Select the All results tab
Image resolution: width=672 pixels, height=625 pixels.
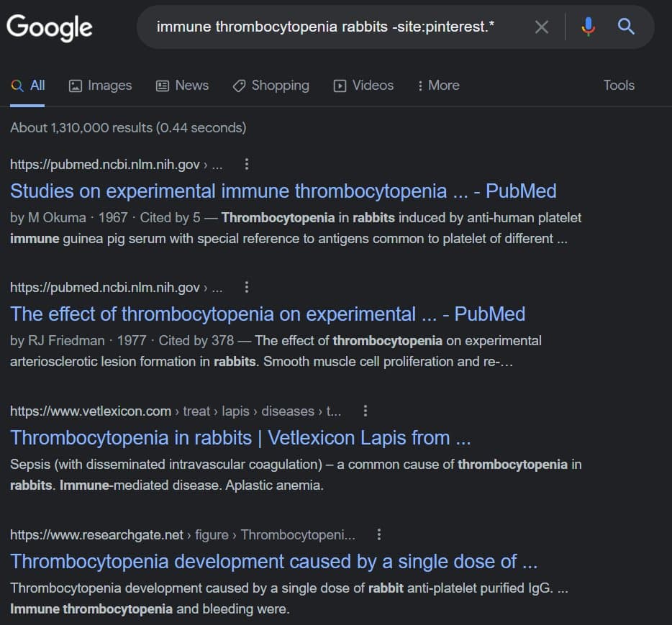(x=29, y=86)
